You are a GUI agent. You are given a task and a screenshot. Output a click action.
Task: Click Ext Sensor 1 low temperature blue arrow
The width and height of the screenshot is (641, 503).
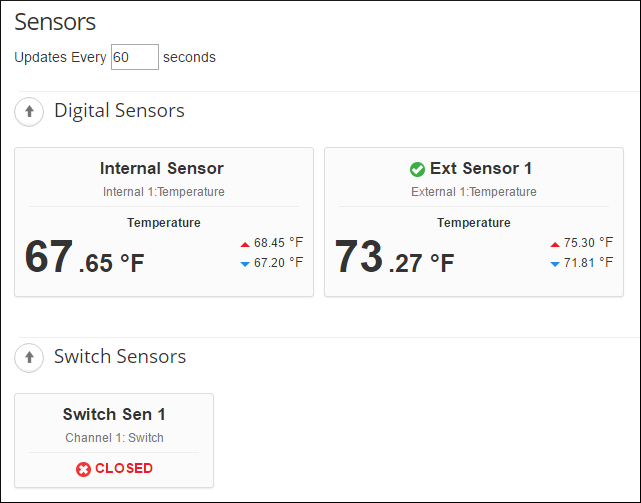pyautogui.click(x=554, y=263)
